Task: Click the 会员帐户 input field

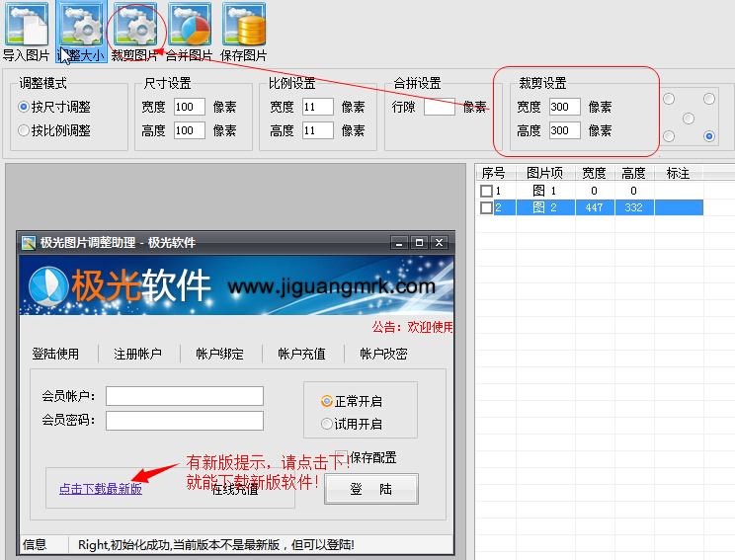Action: pyautogui.click(x=185, y=396)
